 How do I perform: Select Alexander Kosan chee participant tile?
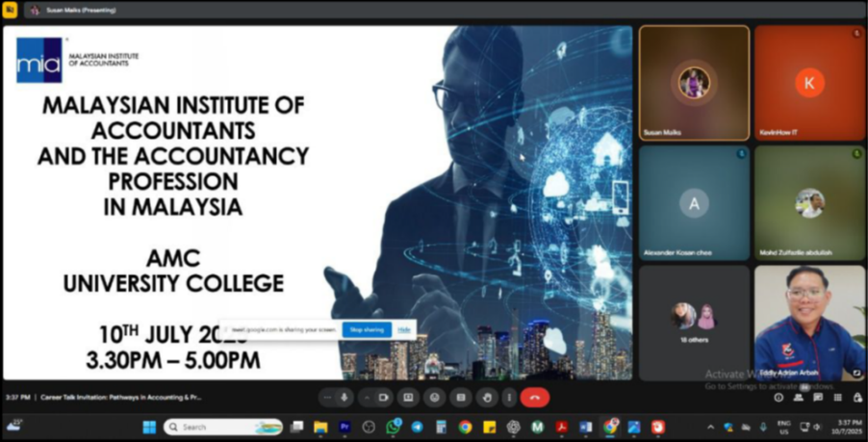point(694,203)
